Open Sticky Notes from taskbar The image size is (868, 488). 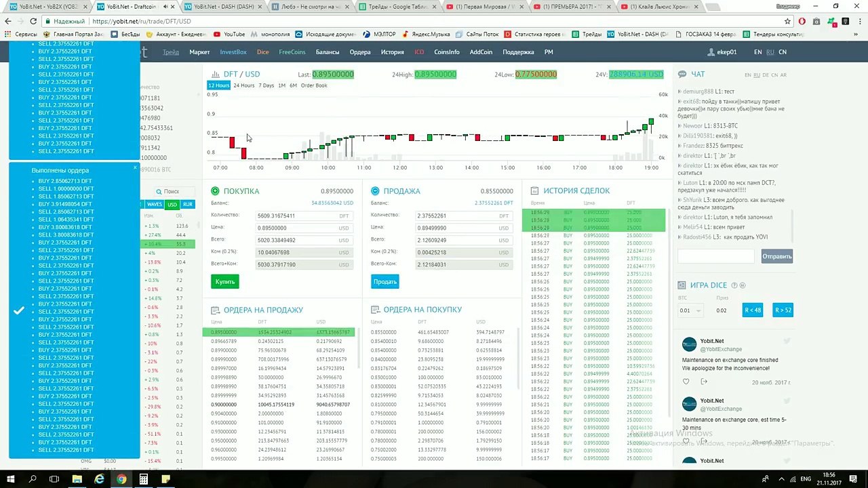(x=165, y=479)
